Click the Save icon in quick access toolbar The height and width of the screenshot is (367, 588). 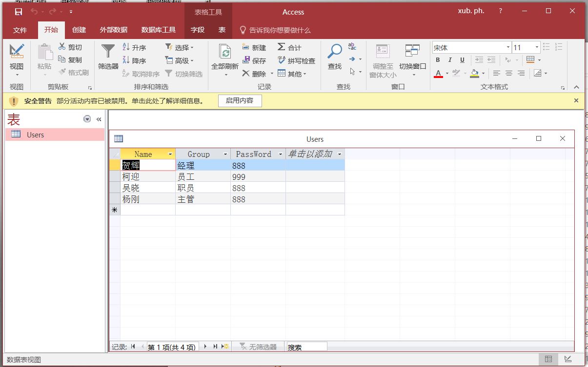tap(19, 12)
